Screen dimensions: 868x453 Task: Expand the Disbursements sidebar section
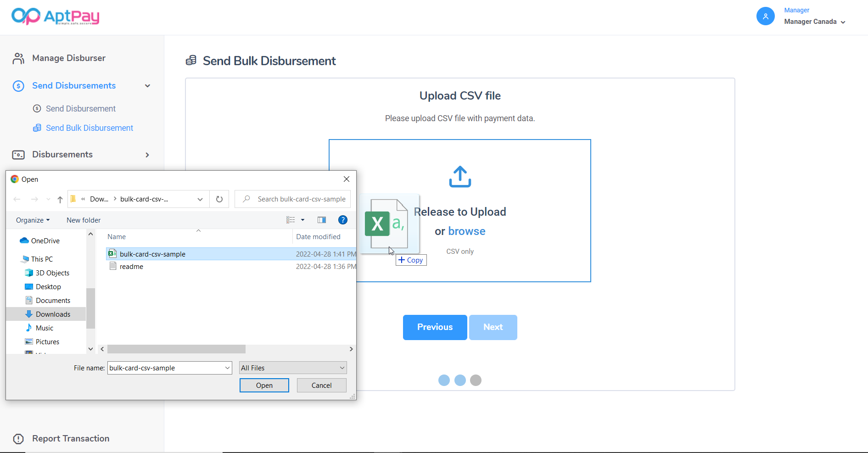(x=147, y=155)
